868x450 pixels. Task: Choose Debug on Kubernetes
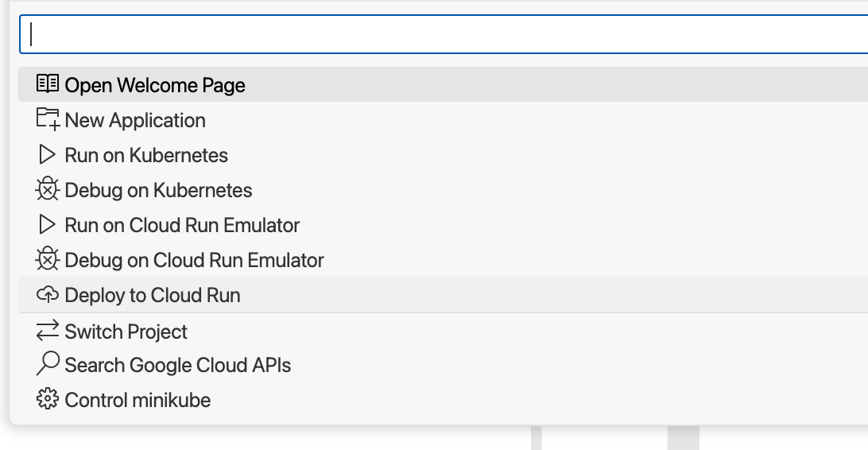click(x=443, y=189)
